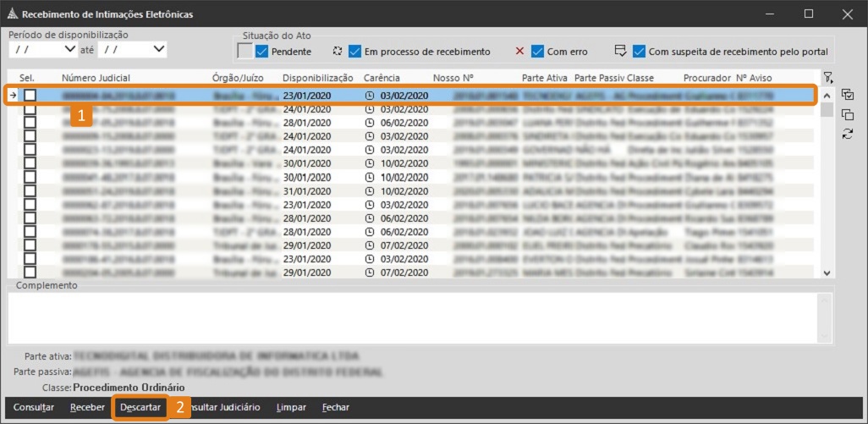Screen dimensions: 868x424
Task: Sort by the Disponibilização column header
Action: (318, 78)
